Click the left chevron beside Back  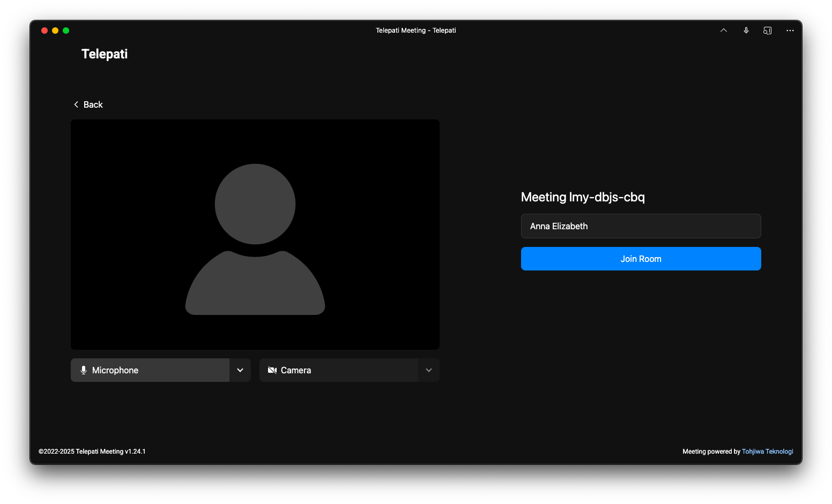pos(76,104)
